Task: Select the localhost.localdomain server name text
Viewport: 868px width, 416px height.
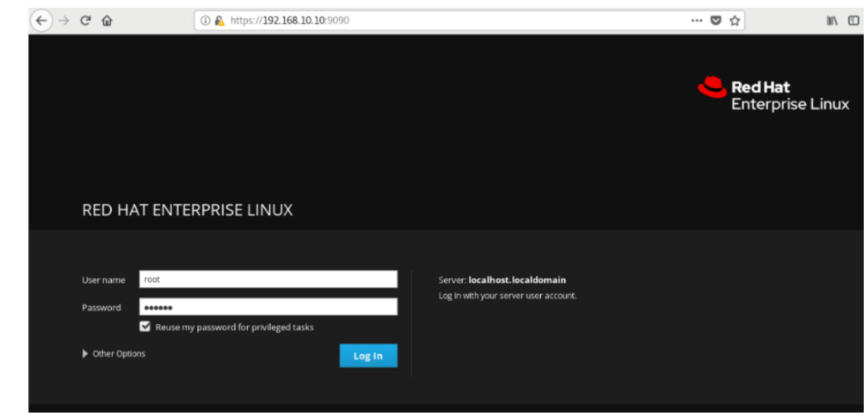Action: (x=517, y=280)
